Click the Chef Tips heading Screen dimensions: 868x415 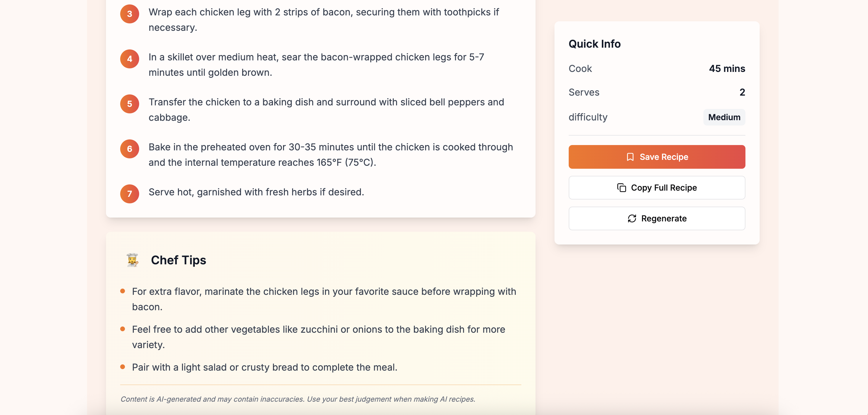(x=179, y=260)
